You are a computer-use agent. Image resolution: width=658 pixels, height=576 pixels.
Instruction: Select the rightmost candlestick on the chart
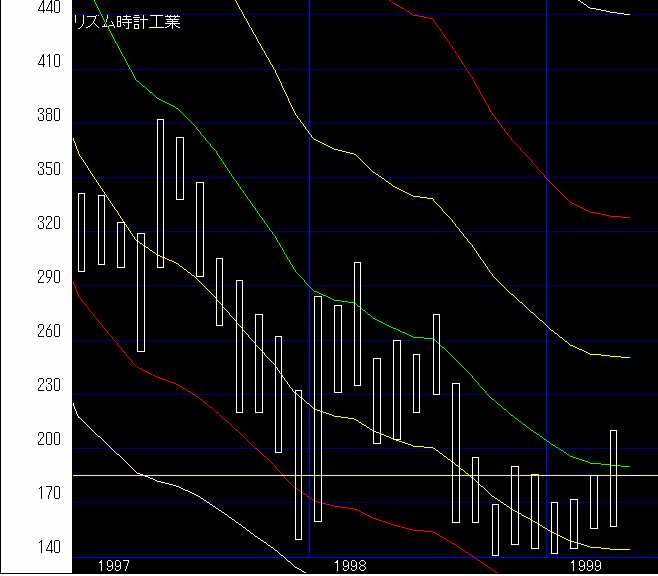[613, 478]
